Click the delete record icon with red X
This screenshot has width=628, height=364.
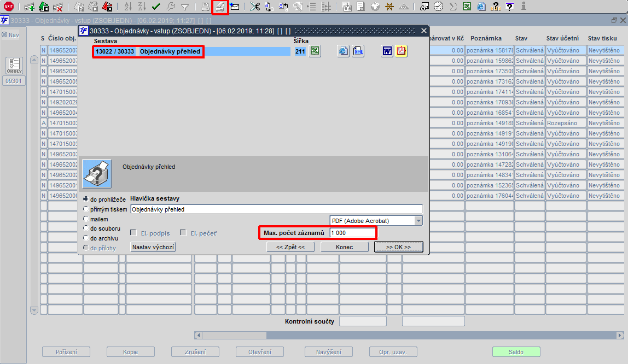coord(58,7)
